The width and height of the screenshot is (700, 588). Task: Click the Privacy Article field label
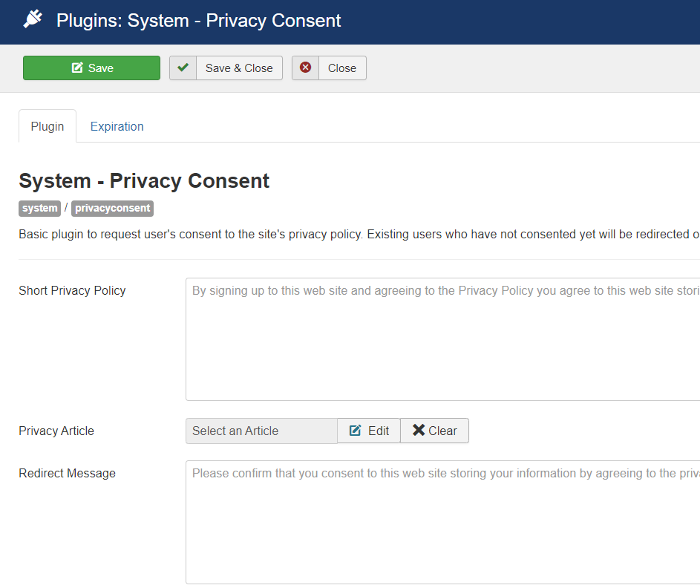coord(56,431)
